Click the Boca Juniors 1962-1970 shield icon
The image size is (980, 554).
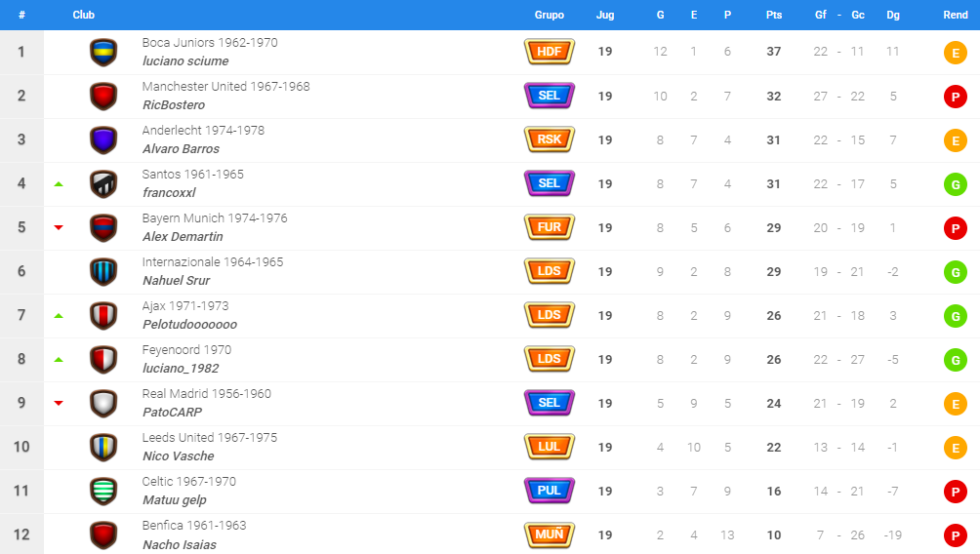(103, 53)
